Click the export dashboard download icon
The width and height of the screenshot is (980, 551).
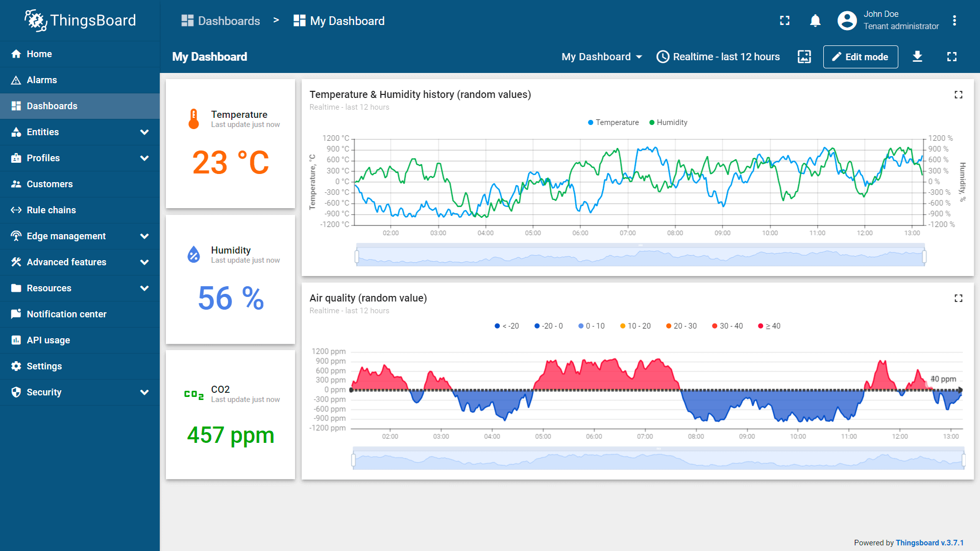[917, 57]
